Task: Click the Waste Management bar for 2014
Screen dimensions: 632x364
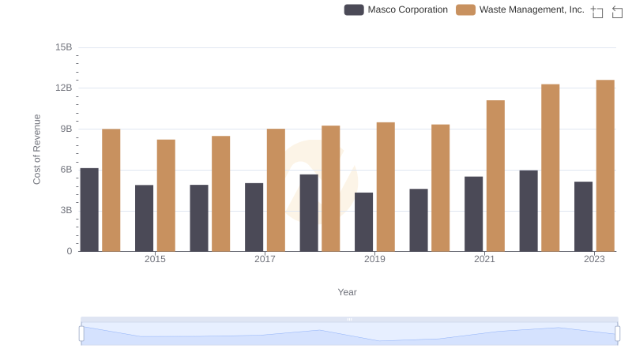Action: click(111, 190)
